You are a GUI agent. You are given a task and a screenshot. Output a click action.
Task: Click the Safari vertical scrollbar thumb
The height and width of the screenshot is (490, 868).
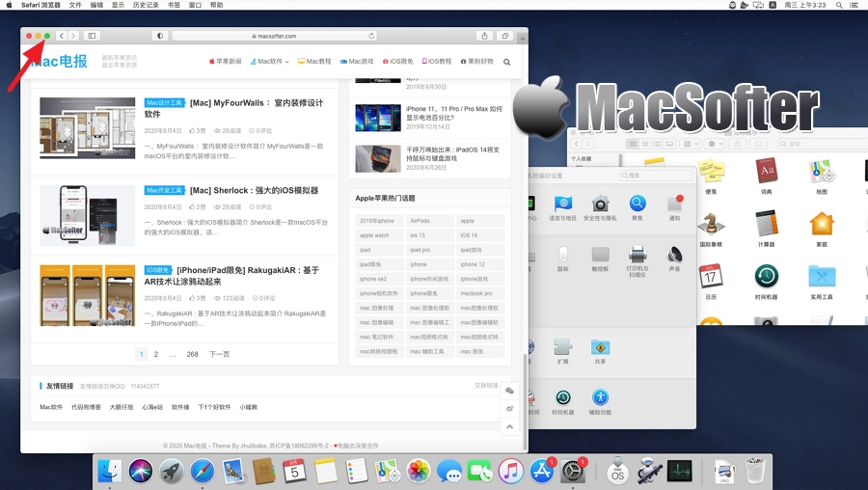pos(525,401)
